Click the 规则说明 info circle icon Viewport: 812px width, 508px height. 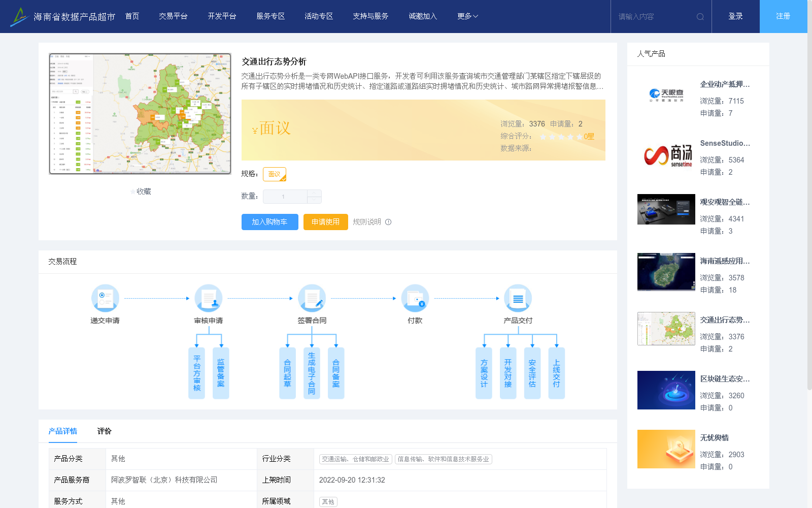coord(388,222)
